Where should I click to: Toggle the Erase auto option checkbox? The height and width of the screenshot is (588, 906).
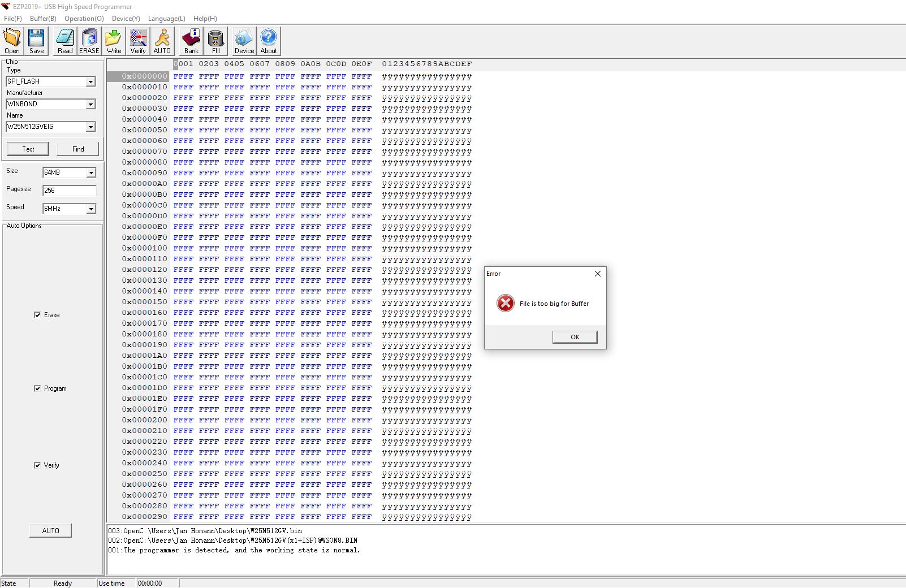tap(37, 315)
